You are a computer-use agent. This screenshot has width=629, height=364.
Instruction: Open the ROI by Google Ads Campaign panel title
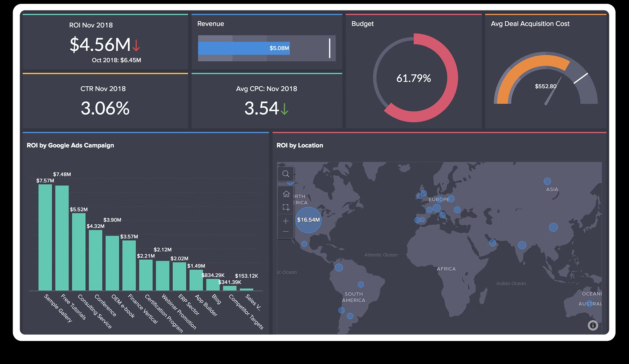tap(71, 145)
